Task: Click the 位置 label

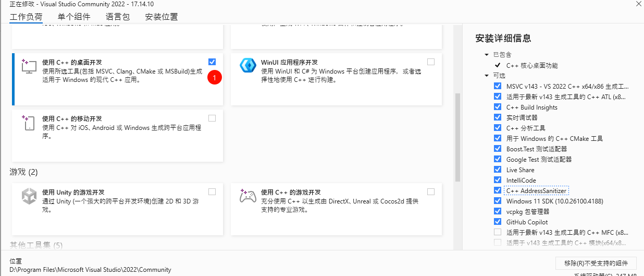Action: [16, 260]
